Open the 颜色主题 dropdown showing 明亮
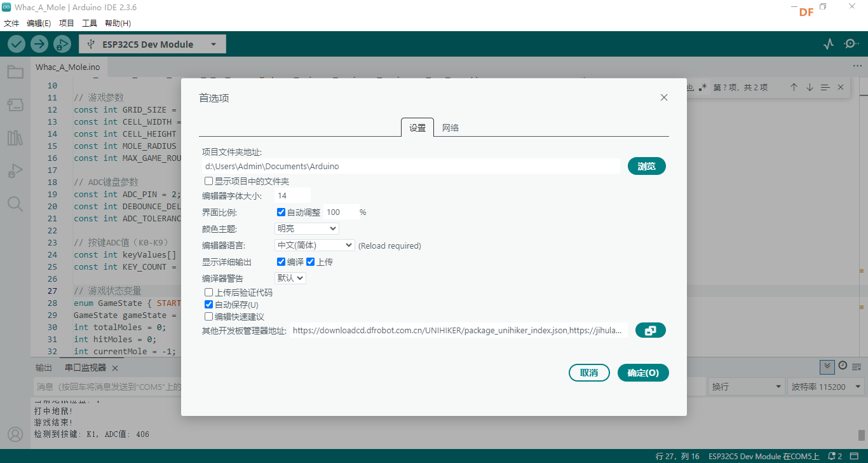This screenshot has width=868, height=463. pos(307,228)
